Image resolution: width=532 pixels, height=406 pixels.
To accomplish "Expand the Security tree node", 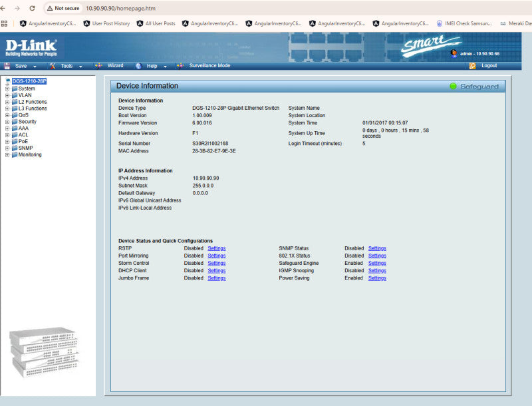I will click(x=7, y=122).
